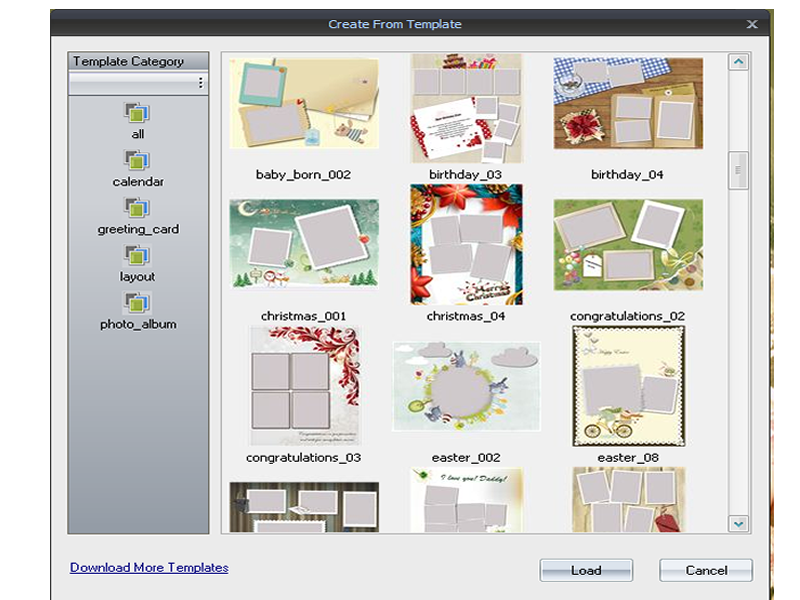Click the 'layout' category label
The width and height of the screenshot is (800, 600).
point(137,277)
